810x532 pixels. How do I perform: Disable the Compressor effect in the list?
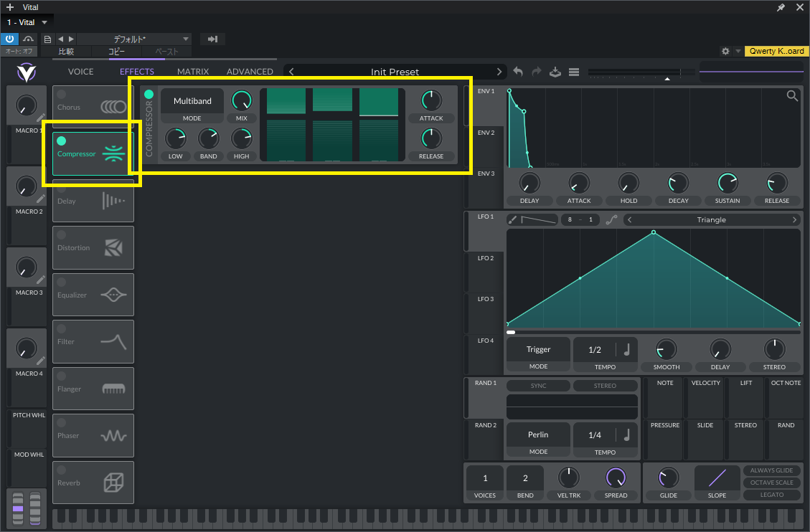click(62, 141)
